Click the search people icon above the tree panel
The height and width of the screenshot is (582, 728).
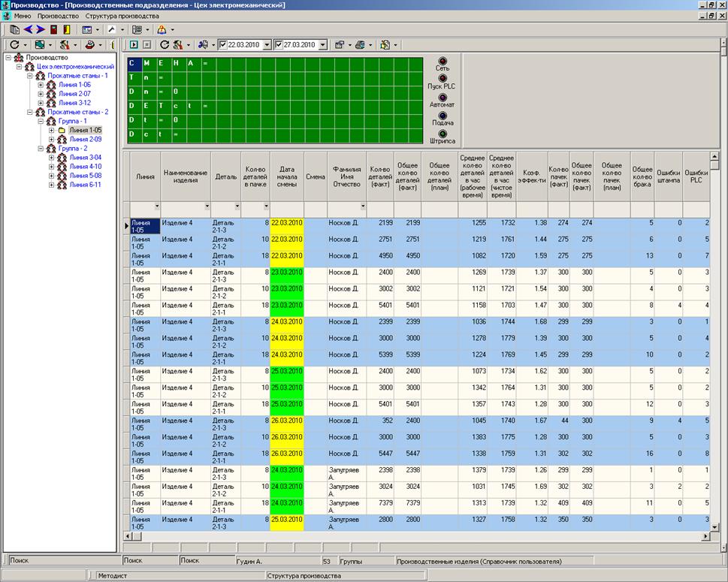pos(65,44)
